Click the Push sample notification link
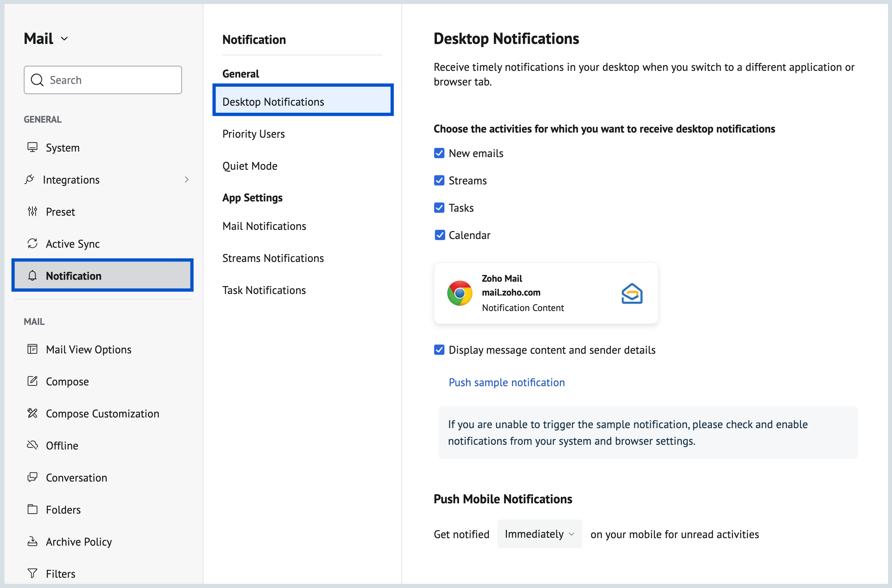 507,382
